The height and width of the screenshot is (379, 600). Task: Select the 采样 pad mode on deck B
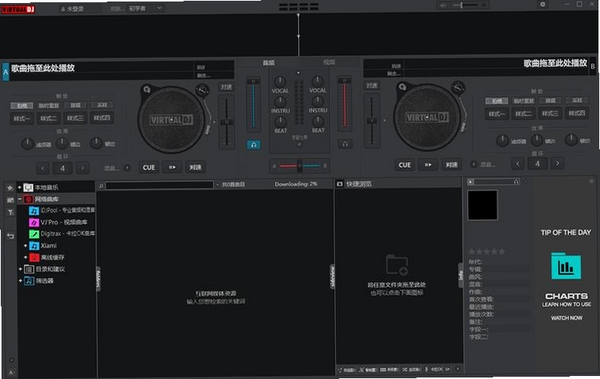pos(577,100)
